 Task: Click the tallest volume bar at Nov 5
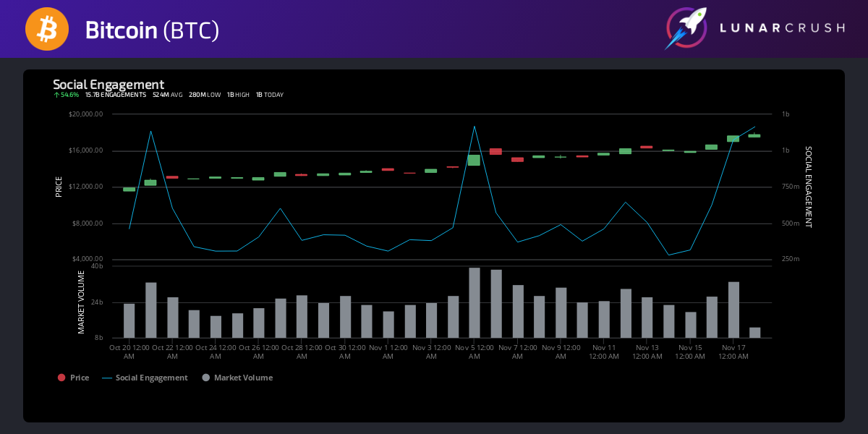click(475, 302)
